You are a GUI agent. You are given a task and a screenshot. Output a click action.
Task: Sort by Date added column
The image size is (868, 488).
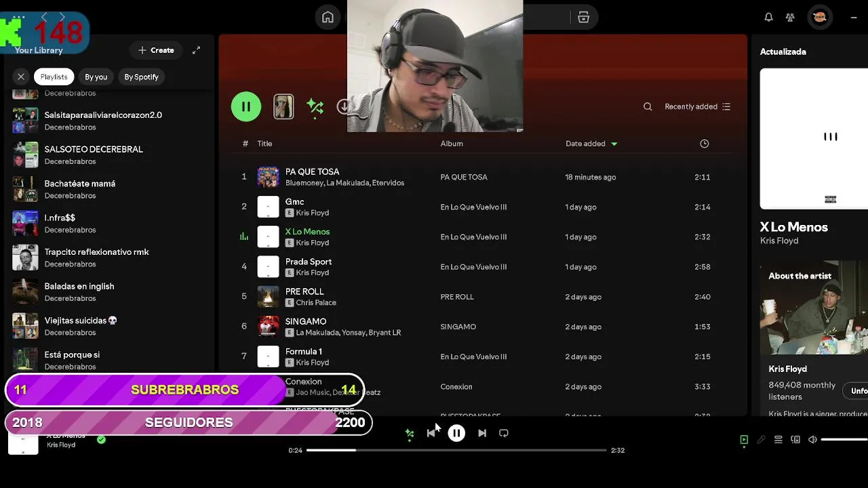tap(591, 144)
